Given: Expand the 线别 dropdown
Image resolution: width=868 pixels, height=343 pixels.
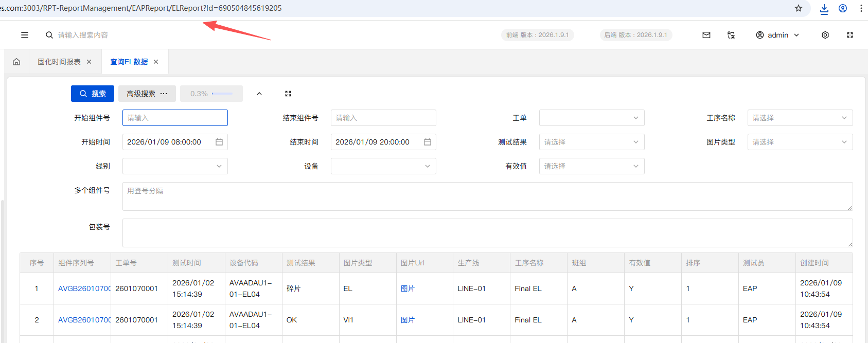Looking at the screenshot, I should click(x=175, y=166).
